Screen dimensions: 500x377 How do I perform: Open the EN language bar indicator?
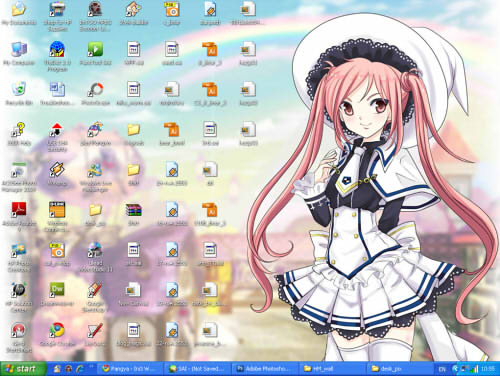click(x=442, y=369)
